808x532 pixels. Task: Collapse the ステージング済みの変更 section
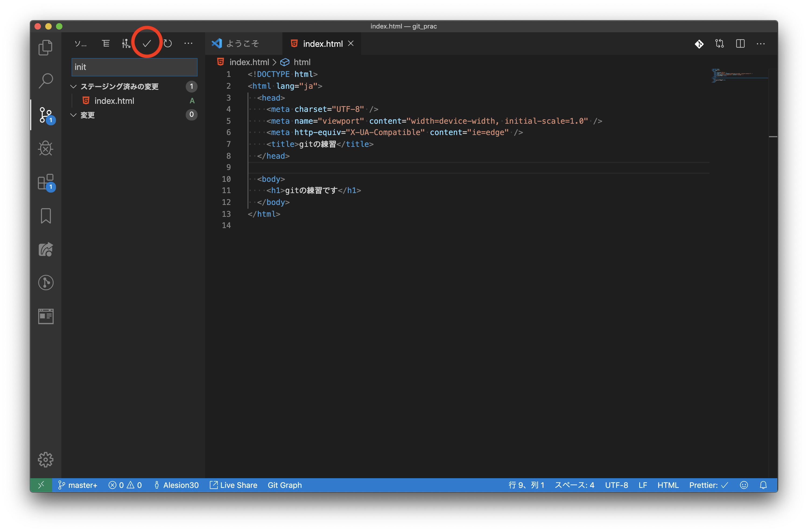pyautogui.click(x=73, y=87)
